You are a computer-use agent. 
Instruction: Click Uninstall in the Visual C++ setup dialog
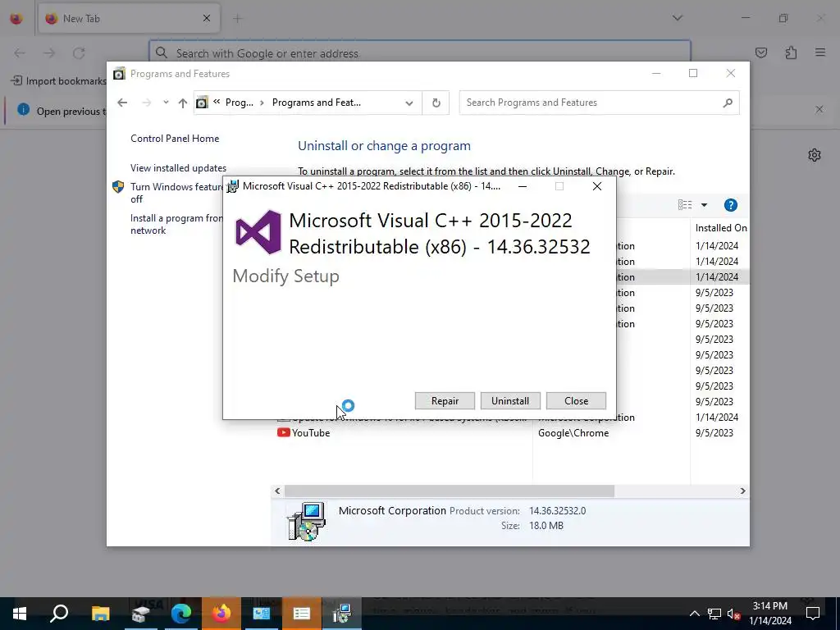coord(510,400)
